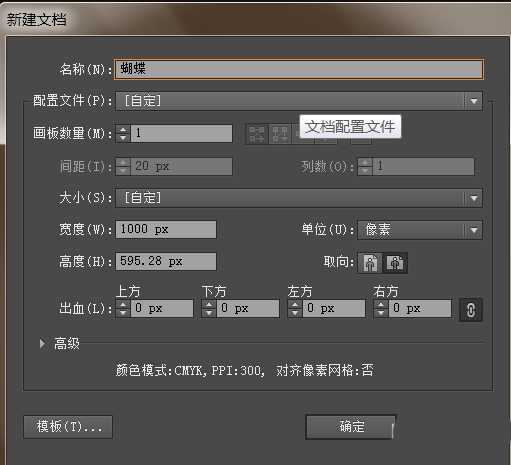This screenshot has width=511, height=465.
Task: Increase 画板数量 artboard count with up arrow
Action: point(123,130)
